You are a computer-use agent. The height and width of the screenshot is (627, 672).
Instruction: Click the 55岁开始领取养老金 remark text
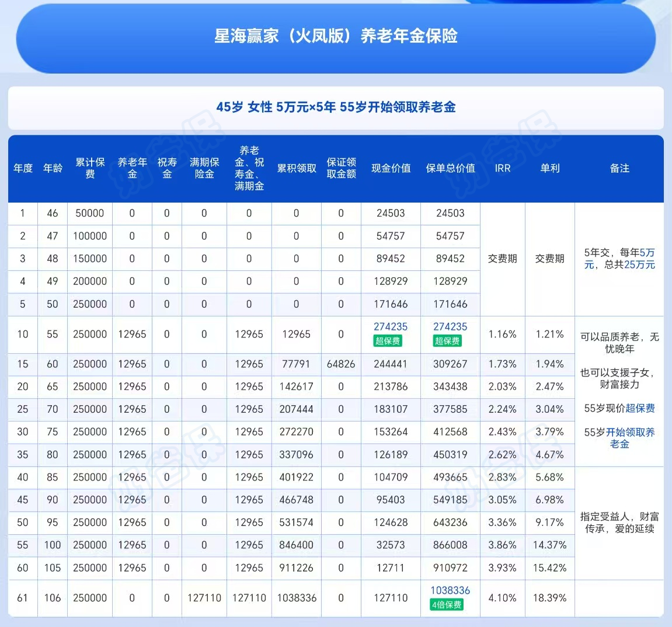620,437
